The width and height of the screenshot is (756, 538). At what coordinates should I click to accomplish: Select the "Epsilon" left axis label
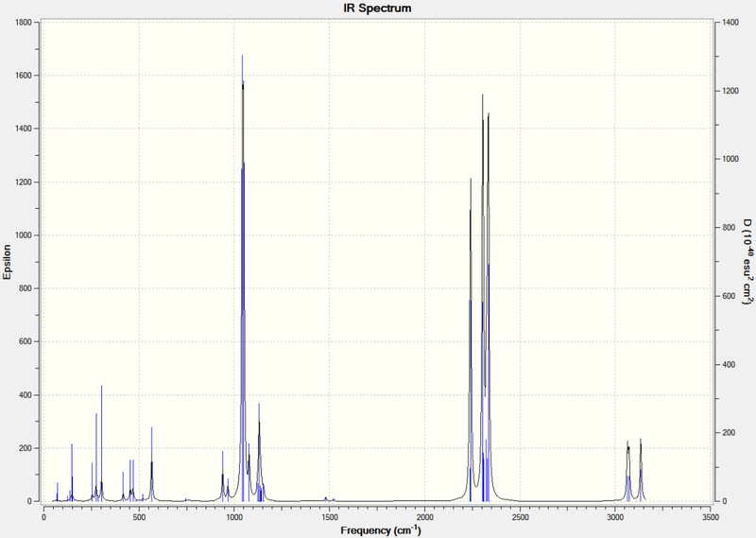point(7,262)
